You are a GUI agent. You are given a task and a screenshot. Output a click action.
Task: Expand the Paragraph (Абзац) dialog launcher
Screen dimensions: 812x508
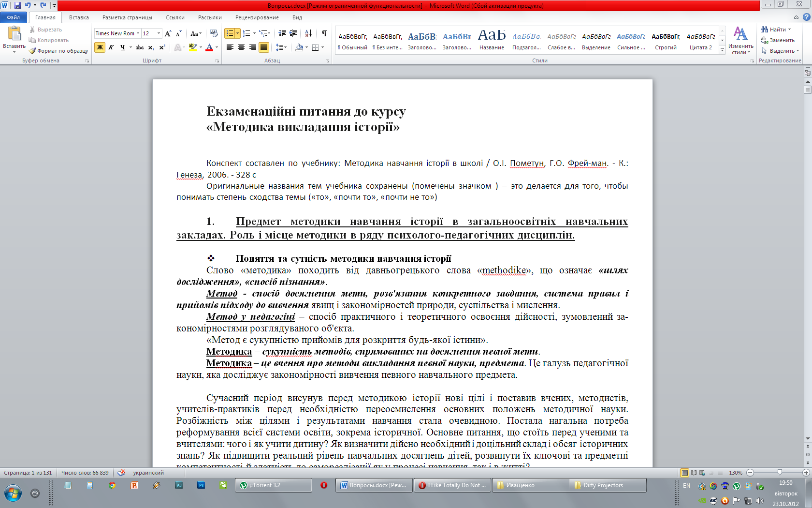327,61
